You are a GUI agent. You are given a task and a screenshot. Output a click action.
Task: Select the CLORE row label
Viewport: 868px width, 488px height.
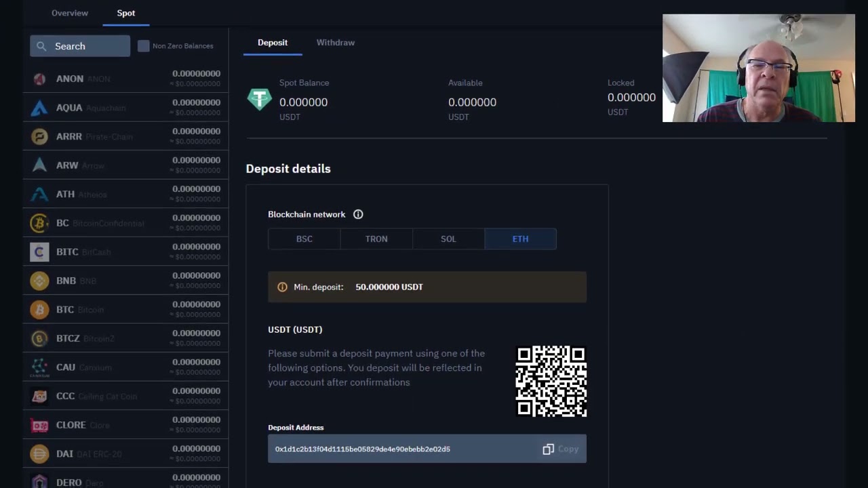[71, 425]
